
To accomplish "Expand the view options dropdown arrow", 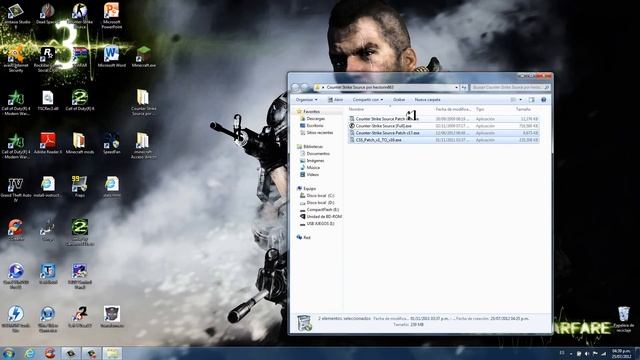I will [x=520, y=100].
